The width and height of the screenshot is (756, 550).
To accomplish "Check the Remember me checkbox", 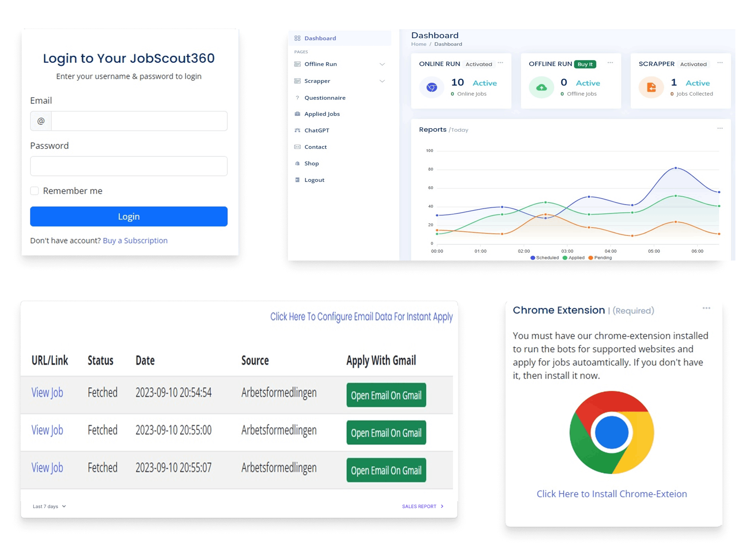I will pyautogui.click(x=35, y=191).
